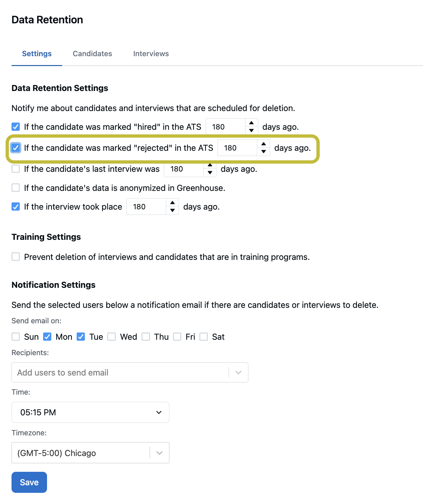423x504 pixels.
Task: Switch to the Candidates tab
Action: 92,54
